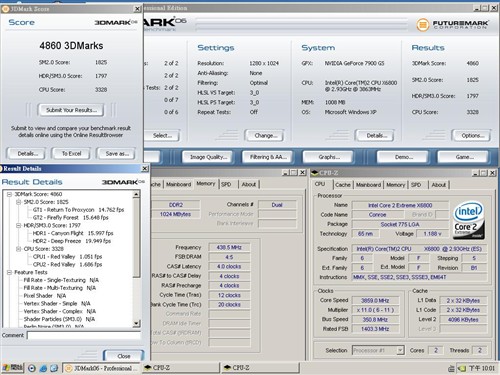Collapse 3DMark Score tree node
Image resolution: width=500 pixels, height=375 pixels.
click(x=9, y=194)
